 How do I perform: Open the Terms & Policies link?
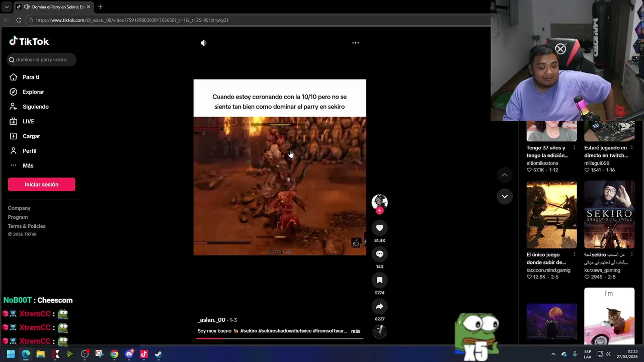tap(27, 226)
